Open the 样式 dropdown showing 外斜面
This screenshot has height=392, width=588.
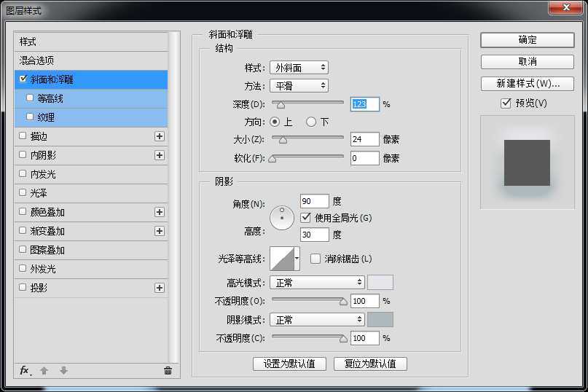point(298,68)
